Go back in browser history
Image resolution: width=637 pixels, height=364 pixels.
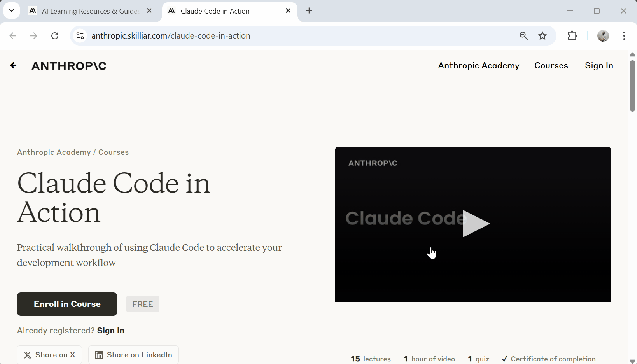click(x=13, y=36)
